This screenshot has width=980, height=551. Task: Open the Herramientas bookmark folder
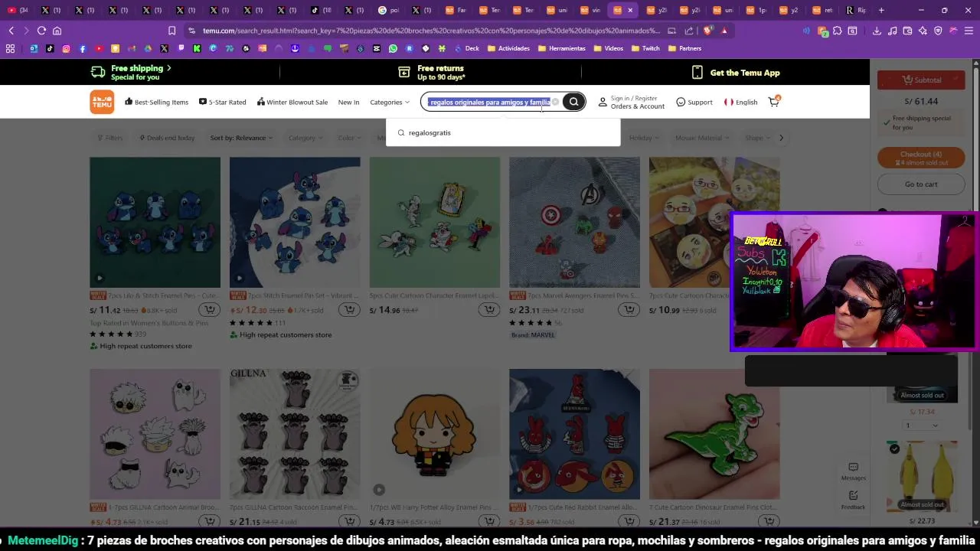click(561, 48)
